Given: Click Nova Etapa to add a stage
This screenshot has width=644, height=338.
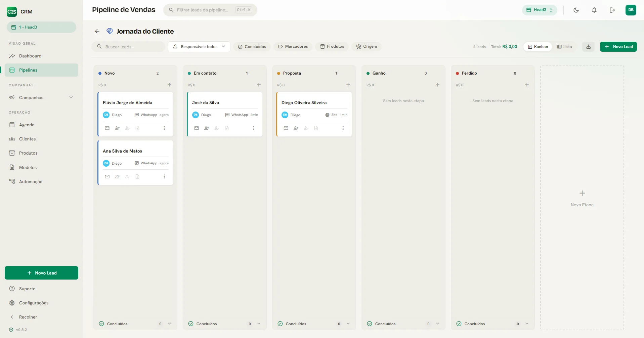Looking at the screenshot, I should [582, 198].
